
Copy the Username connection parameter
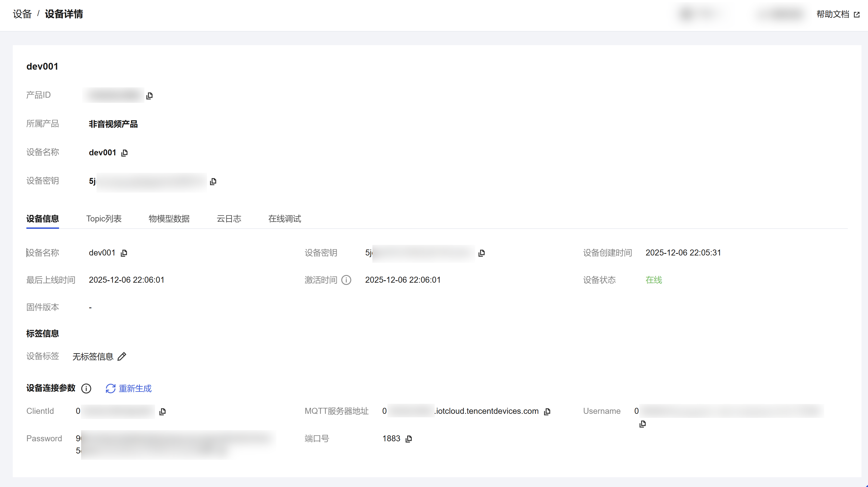[642, 424]
